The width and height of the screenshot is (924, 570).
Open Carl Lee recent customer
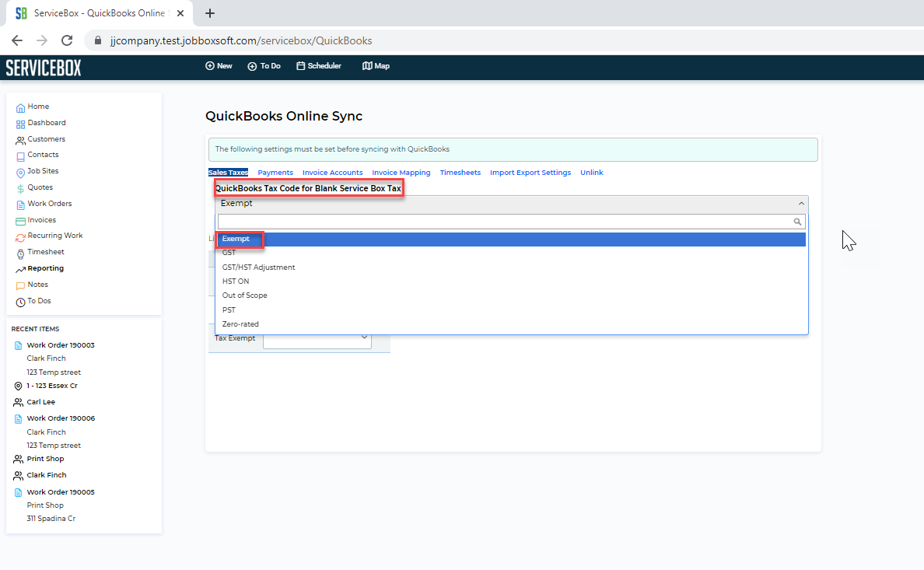[x=40, y=402]
